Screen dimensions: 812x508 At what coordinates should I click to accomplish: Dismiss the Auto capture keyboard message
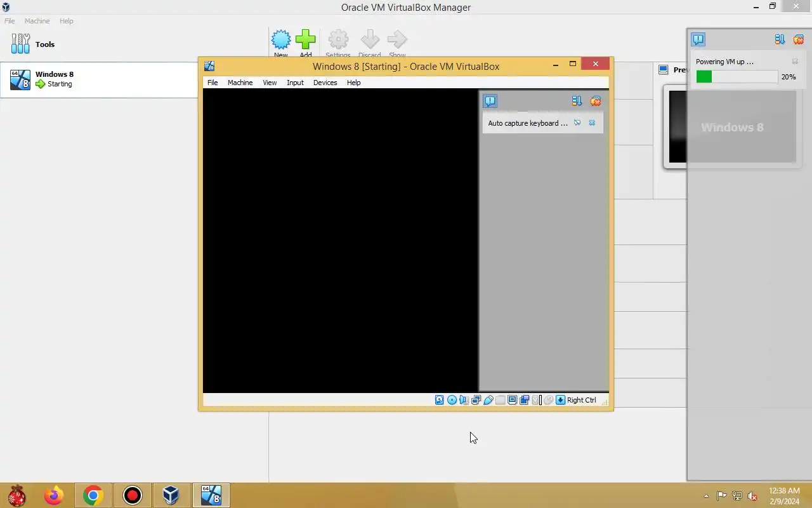pos(592,123)
